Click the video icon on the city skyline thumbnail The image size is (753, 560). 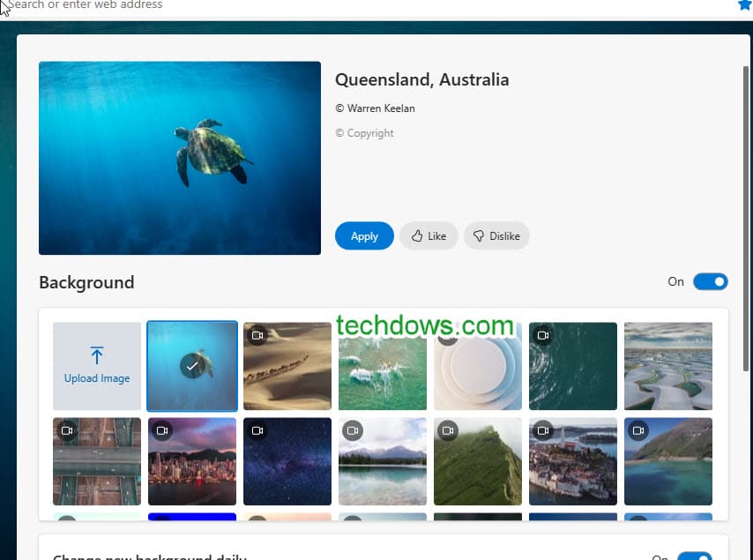[x=162, y=431]
